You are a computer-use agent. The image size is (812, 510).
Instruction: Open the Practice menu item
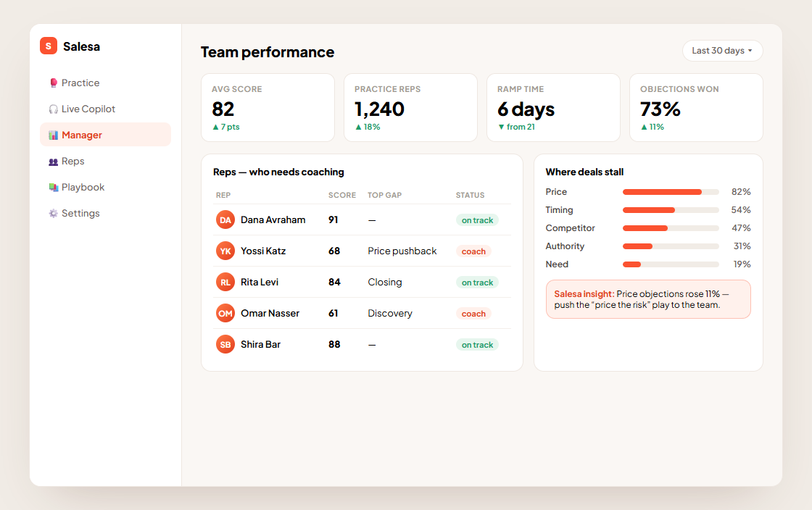point(105,83)
